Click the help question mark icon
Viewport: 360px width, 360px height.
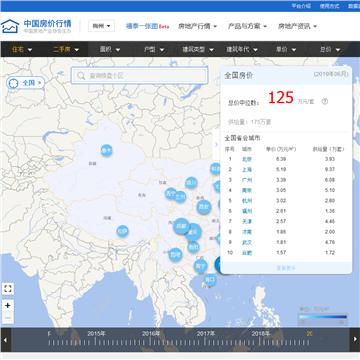pos(325,102)
